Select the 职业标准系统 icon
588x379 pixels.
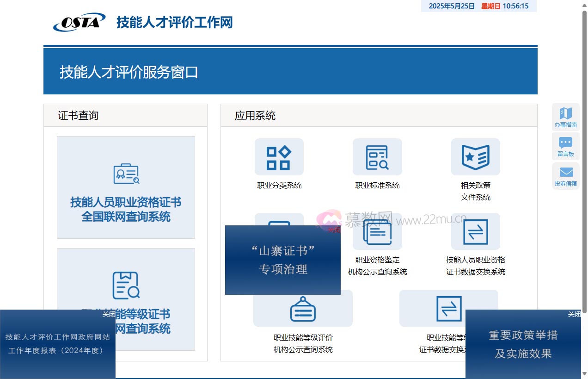tap(377, 157)
